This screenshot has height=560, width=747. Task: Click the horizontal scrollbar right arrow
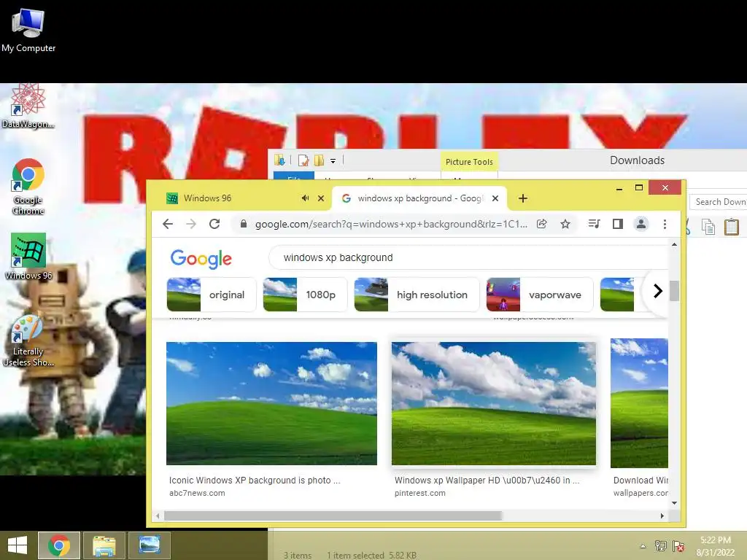click(x=662, y=516)
